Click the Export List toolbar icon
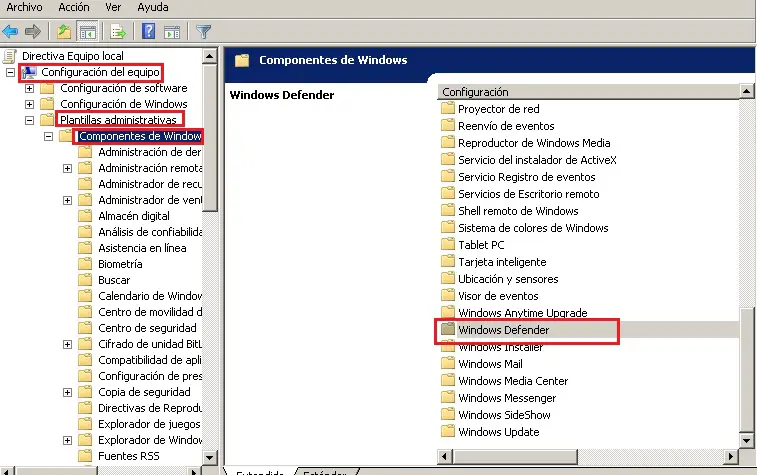757x475 pixels. pos(118,32)
